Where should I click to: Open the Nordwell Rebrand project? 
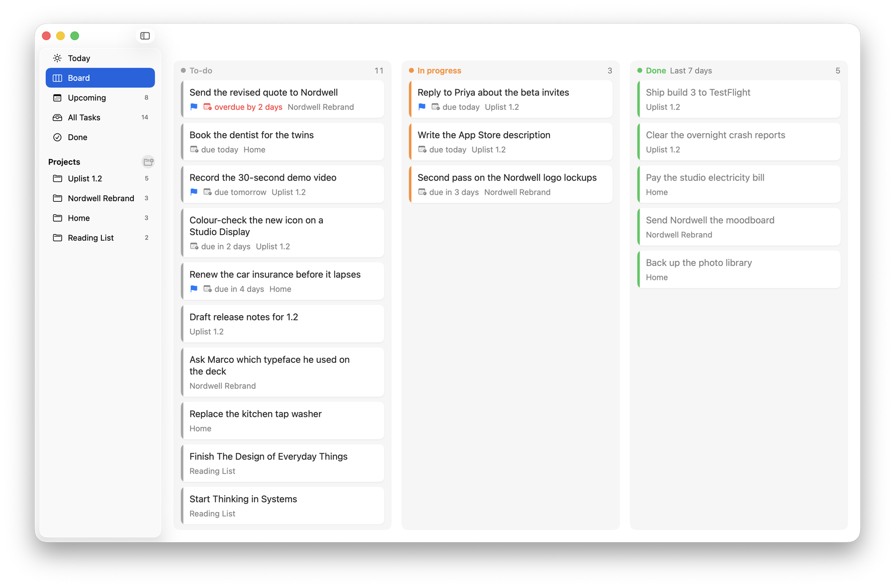click(x=100, y=198)
